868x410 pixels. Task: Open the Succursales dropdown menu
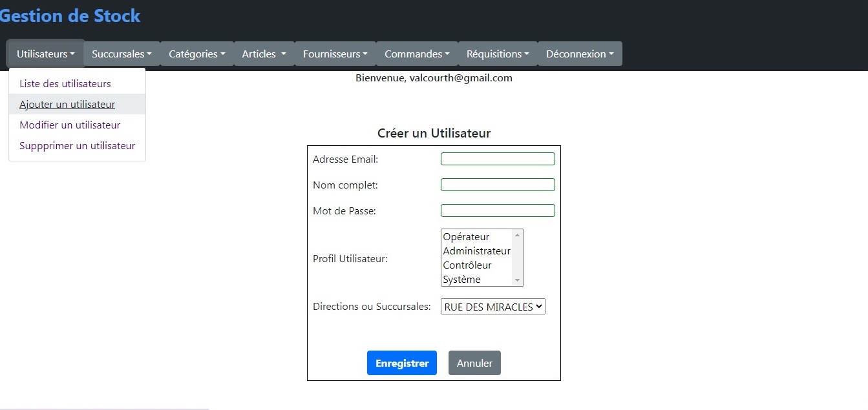click(122, 54)
